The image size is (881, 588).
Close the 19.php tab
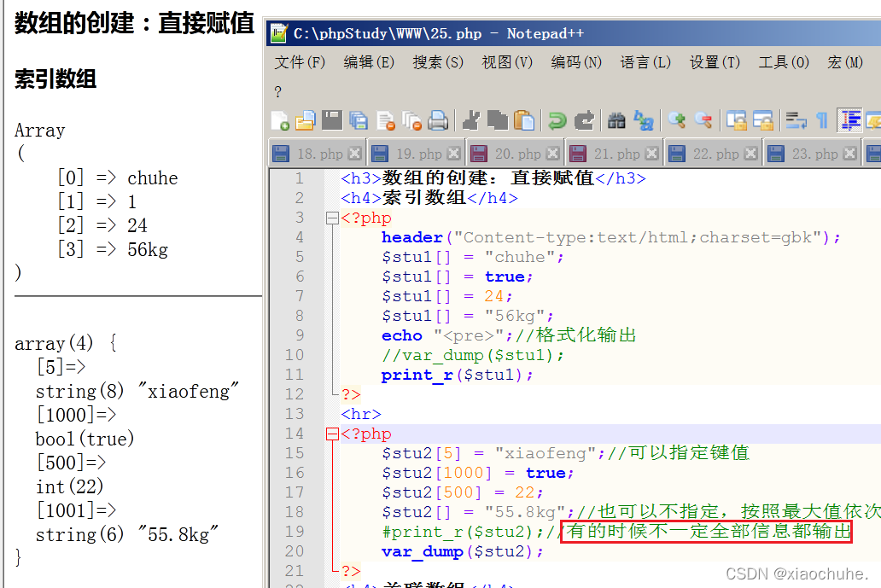454,154
